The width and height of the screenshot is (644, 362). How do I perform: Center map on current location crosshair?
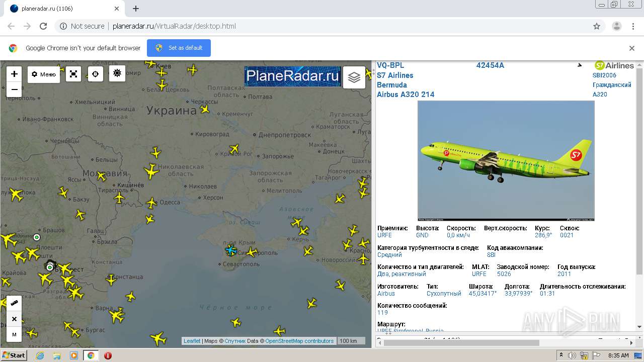pos(95,74)
